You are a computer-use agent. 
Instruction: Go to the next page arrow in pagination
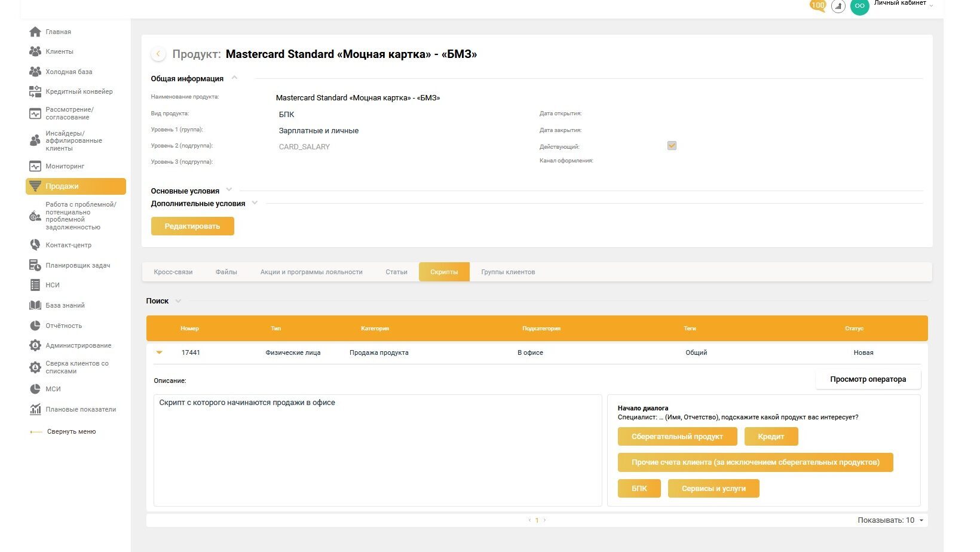[x=544, y=520]
